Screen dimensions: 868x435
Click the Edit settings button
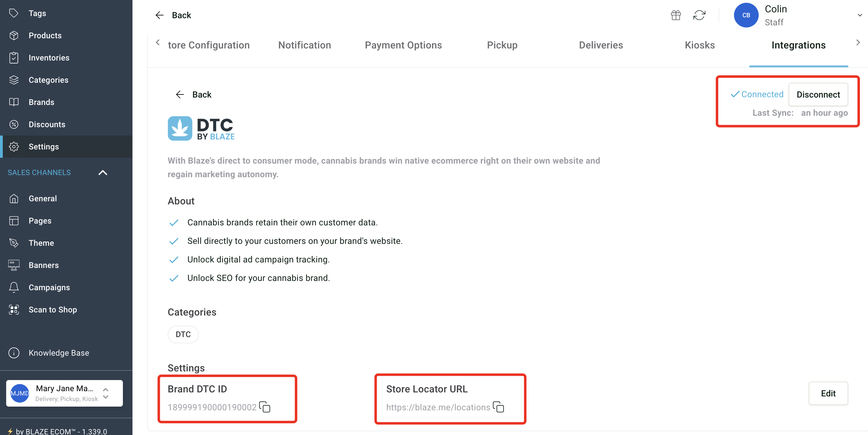828,393
